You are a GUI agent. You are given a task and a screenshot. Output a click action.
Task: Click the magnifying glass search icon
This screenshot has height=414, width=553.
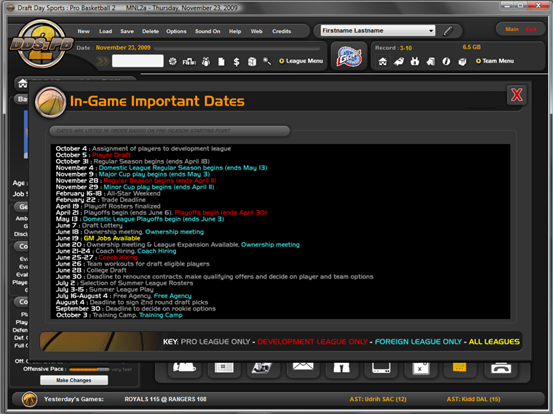point(267,61)
